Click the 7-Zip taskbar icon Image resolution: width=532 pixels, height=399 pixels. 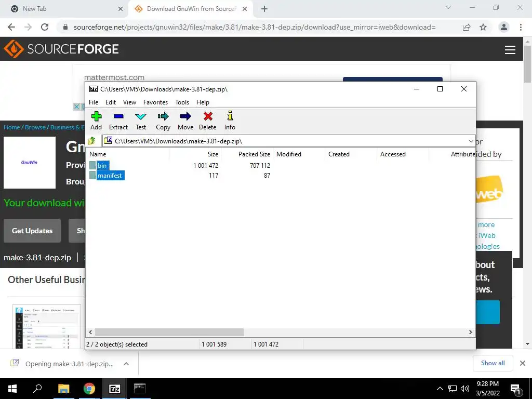point(115,389)
